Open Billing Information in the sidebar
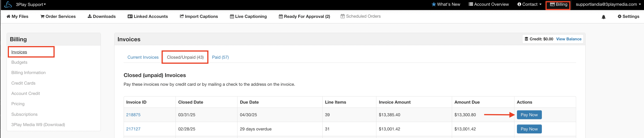 [29, 72]
